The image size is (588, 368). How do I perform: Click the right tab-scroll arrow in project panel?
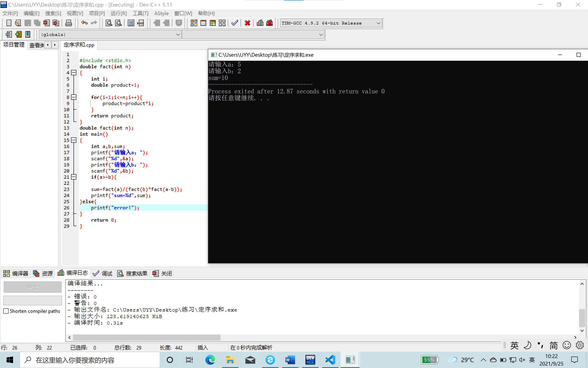pyautogui.click(x=55, y=45)
